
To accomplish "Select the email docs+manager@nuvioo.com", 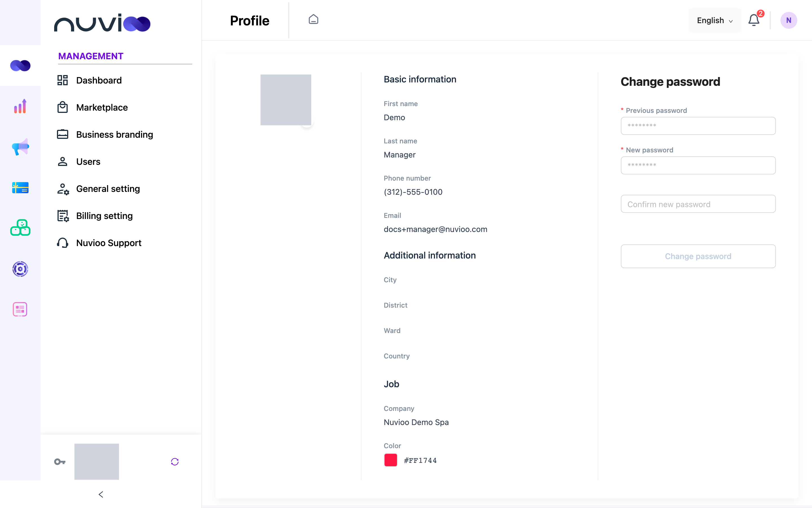I will click(x=436, y=229).
